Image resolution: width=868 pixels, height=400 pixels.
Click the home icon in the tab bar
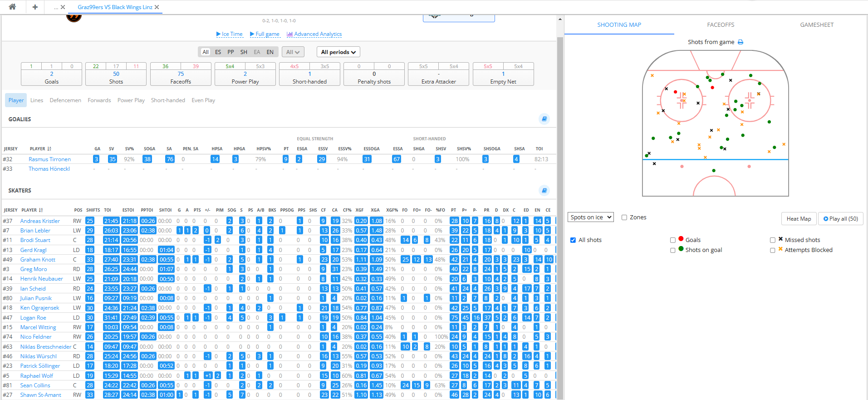pyautogui.click(x=12, y=7)
